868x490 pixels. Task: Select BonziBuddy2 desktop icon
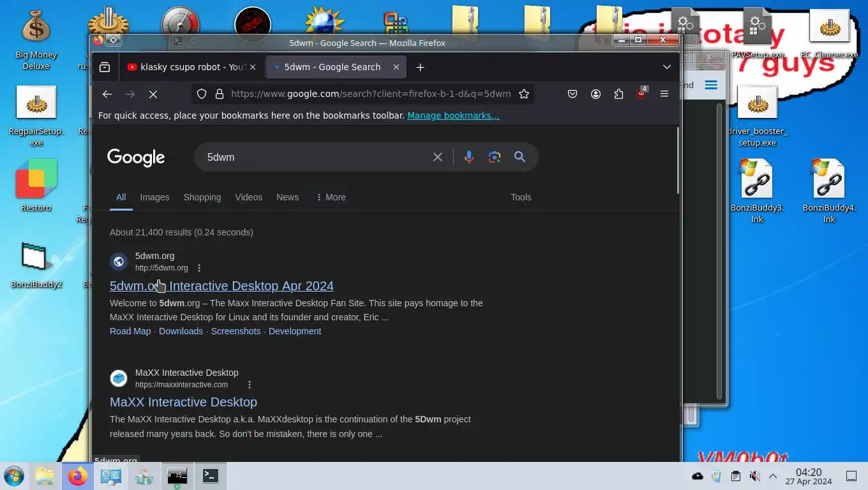(x=36, y=265)
